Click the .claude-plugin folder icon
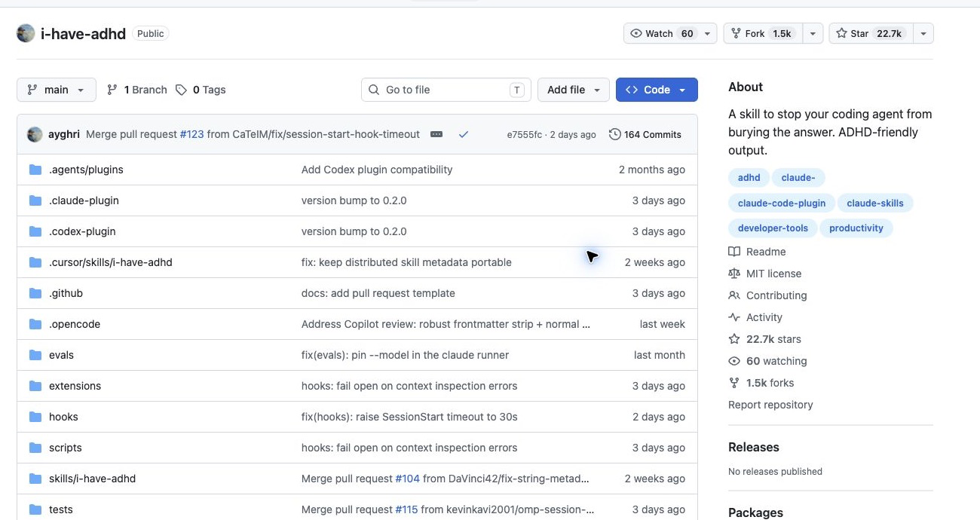980x520 pixels. point(35,200)
